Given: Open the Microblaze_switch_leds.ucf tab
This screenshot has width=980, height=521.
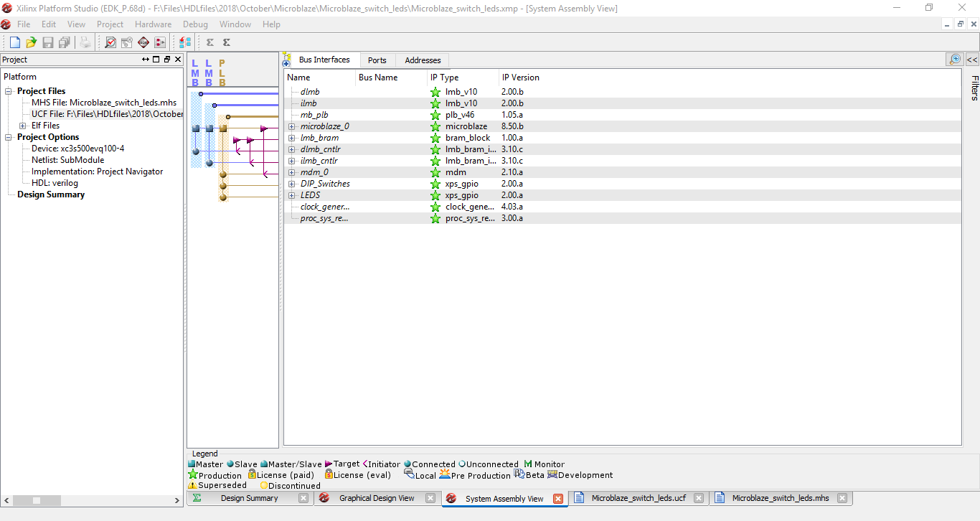Looking at the screenshot, I should click(639, 498).
